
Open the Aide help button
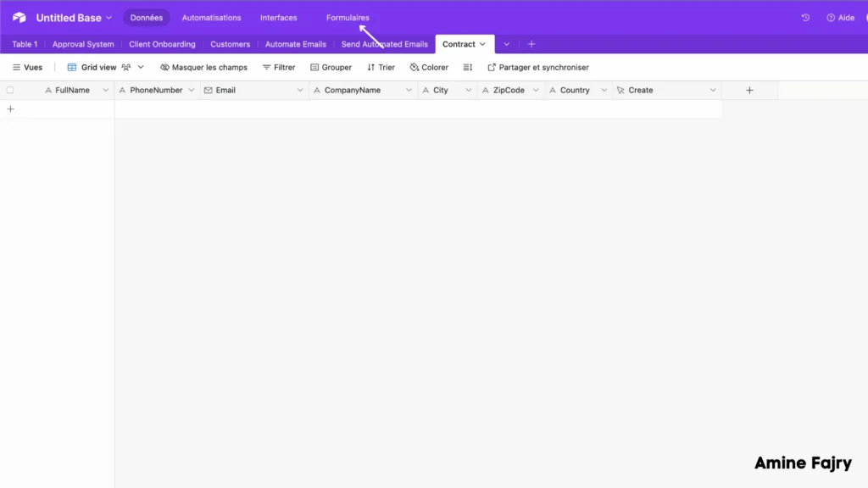(x=840, y=18)
